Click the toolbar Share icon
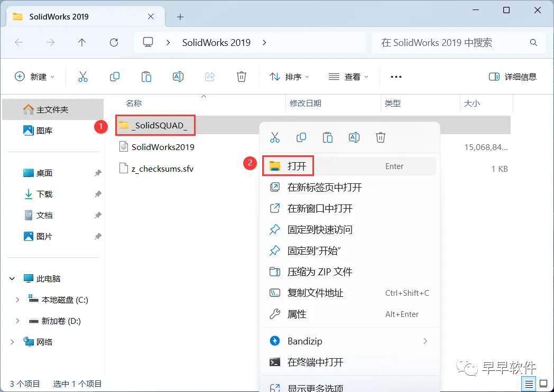The height and width of the screenshot is (392, 554). point(210,77)
